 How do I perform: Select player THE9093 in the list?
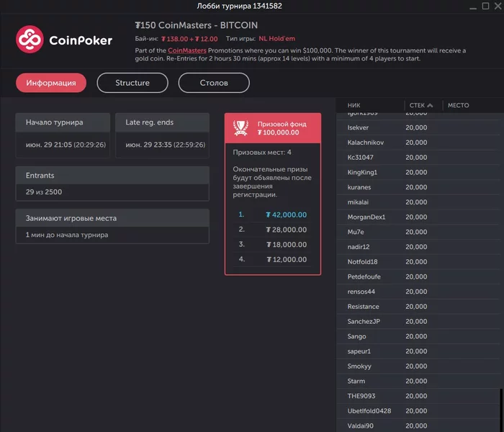tap(418, 396)
